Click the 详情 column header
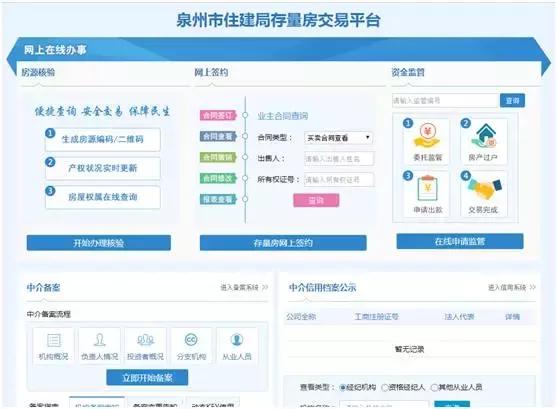This screenshot has width=557, height=409. [x=512, y=317]
